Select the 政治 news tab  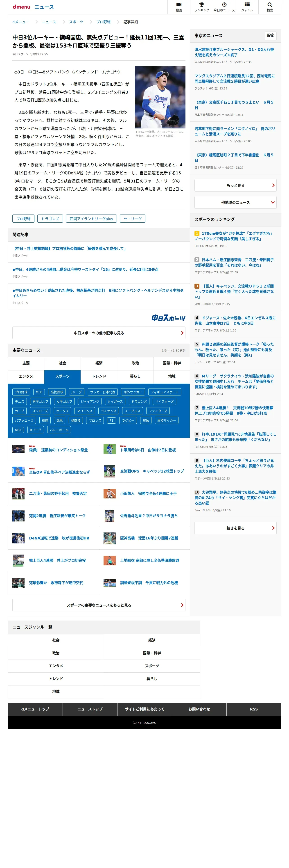(135, 363)
